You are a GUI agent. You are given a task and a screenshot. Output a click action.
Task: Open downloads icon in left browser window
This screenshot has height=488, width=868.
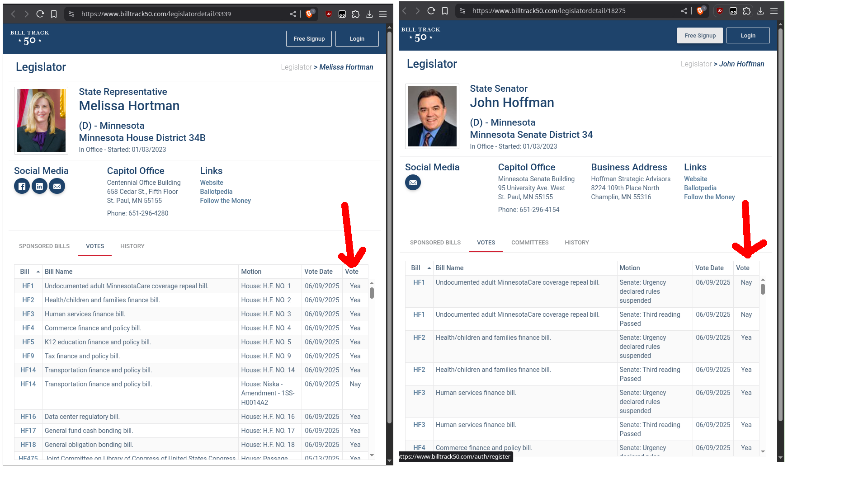click(x=369, y=14)
